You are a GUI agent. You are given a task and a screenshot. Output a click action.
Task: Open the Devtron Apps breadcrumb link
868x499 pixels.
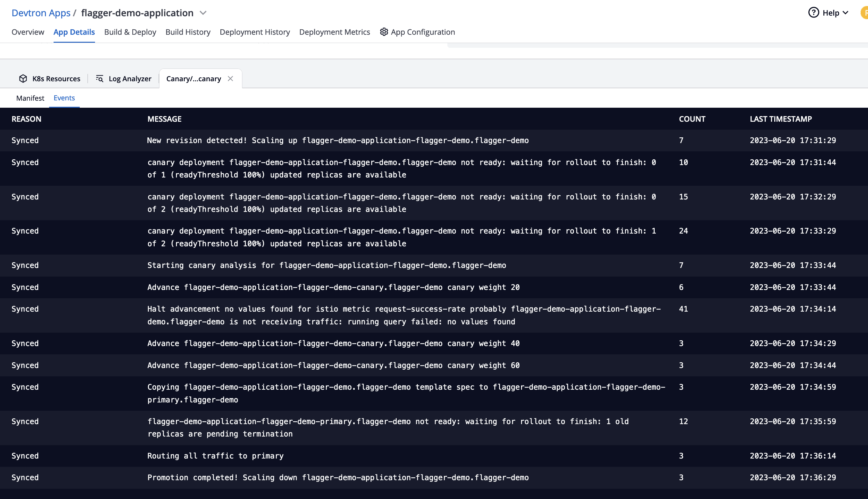click(x=41, y=13)
